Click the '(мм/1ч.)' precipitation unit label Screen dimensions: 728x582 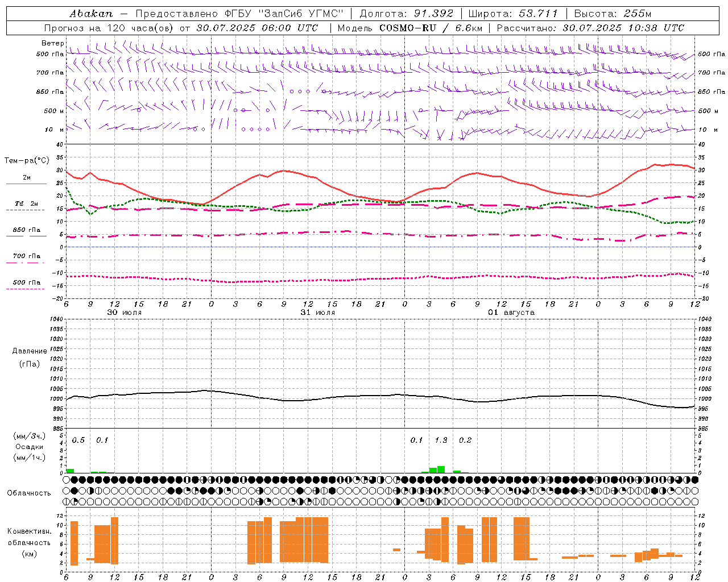click(30, 458)
